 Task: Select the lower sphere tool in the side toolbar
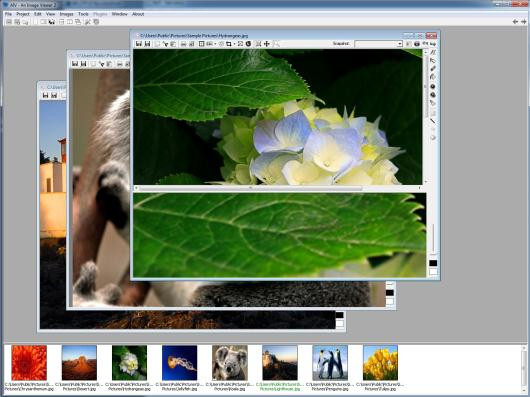pyautogui.click(x=433, y=95)
